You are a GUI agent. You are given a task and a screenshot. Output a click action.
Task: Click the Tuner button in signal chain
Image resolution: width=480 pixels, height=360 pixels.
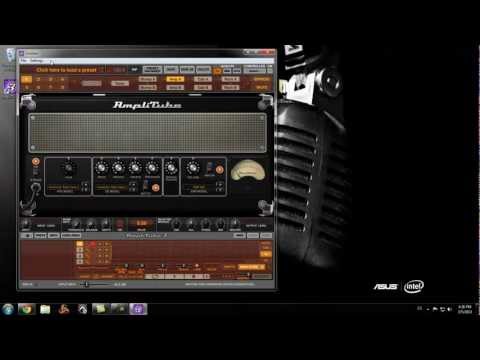point(120,83)
